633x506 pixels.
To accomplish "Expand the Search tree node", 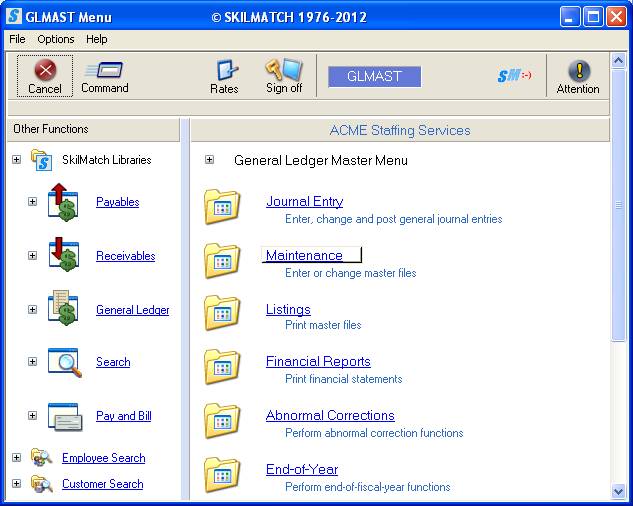I will (x=32, y=361).
